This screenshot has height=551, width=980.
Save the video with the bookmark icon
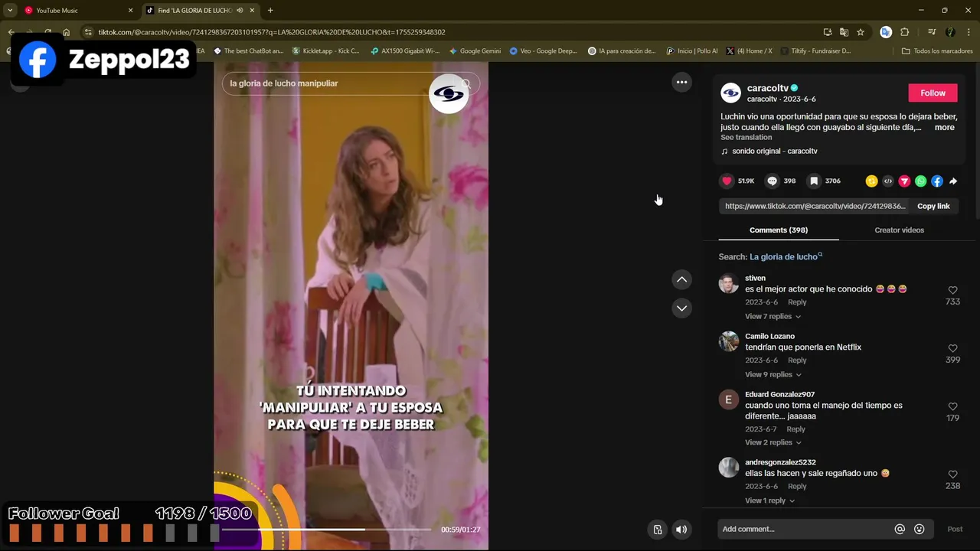814,181
